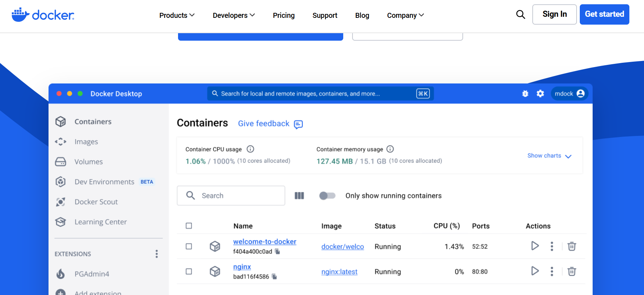Screen dimensions: 644x295
Task: Click the Volumes sidebar icon
Action: point(61,162)
